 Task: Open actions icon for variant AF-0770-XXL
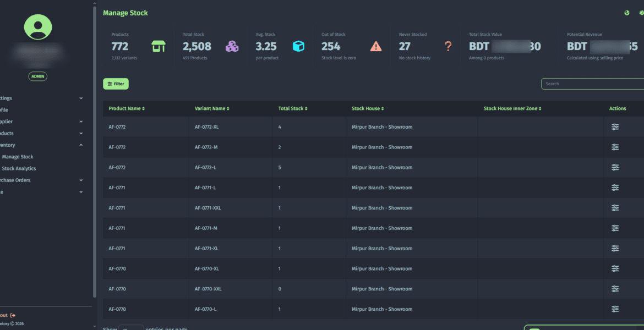pyautogui.click(x=615, y=289)
